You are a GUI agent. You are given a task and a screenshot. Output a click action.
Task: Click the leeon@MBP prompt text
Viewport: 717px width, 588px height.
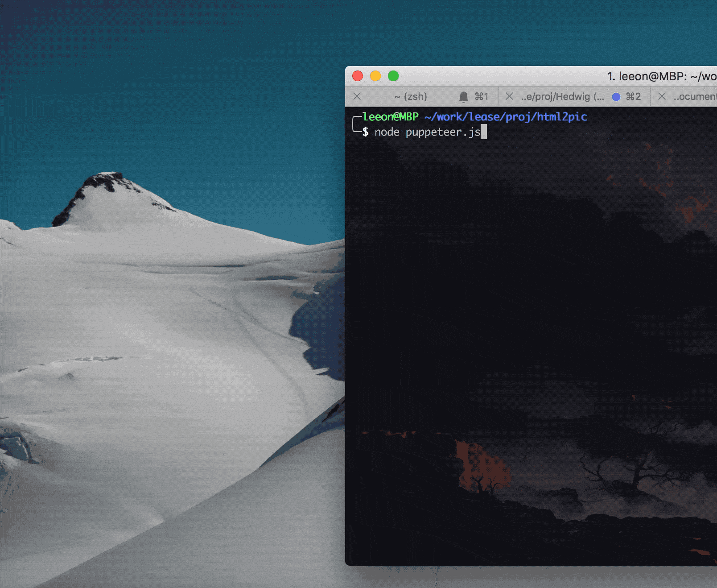click(x=391, y=117)
